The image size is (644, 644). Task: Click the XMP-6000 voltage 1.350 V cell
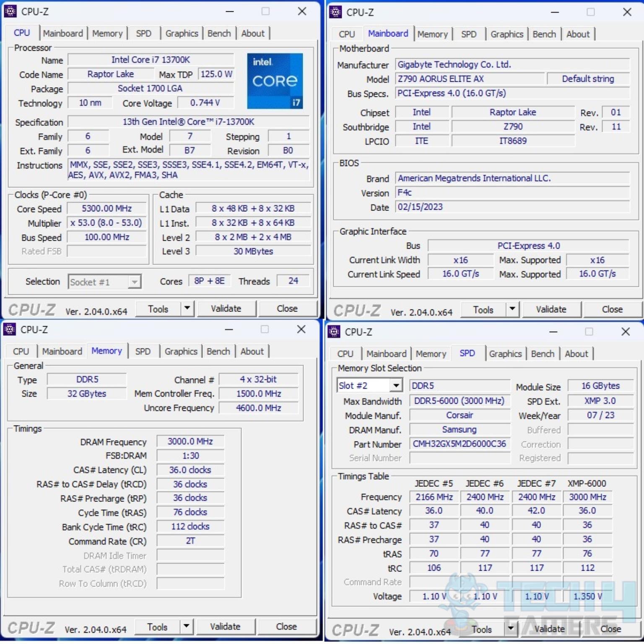(588, 596)
